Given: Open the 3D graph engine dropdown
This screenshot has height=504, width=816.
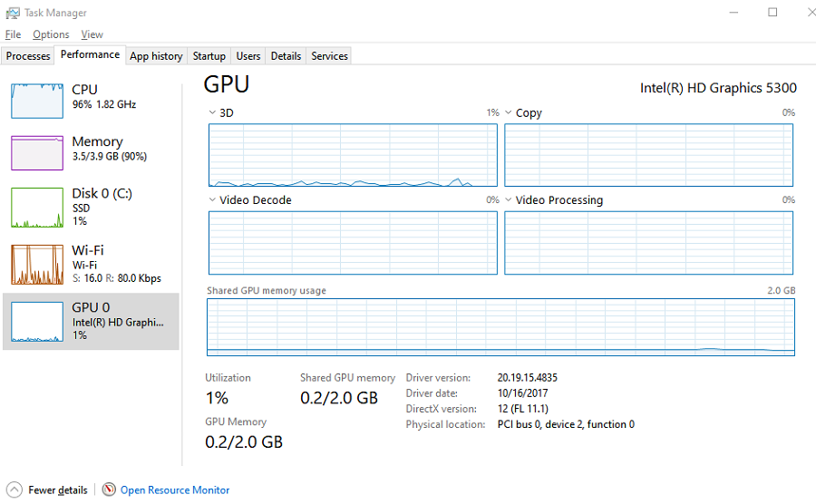Looking at the screenshot, I should pyautogui.click(x=212, y=113).
